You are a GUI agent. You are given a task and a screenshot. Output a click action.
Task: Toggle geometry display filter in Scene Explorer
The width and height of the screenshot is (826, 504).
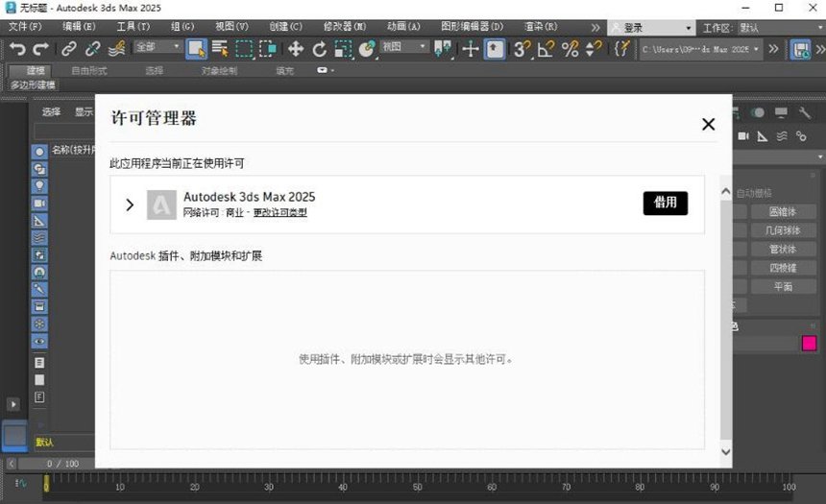39,152
